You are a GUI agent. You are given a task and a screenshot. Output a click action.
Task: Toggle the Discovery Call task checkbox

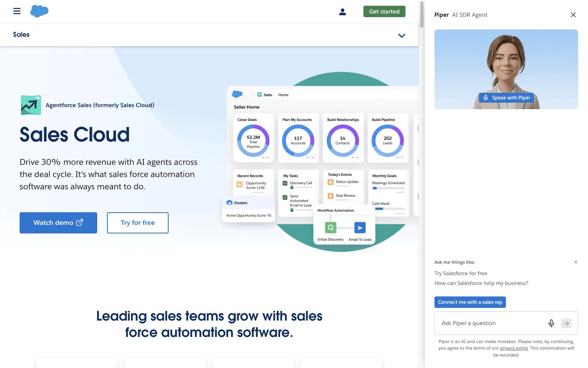[285, 183]
